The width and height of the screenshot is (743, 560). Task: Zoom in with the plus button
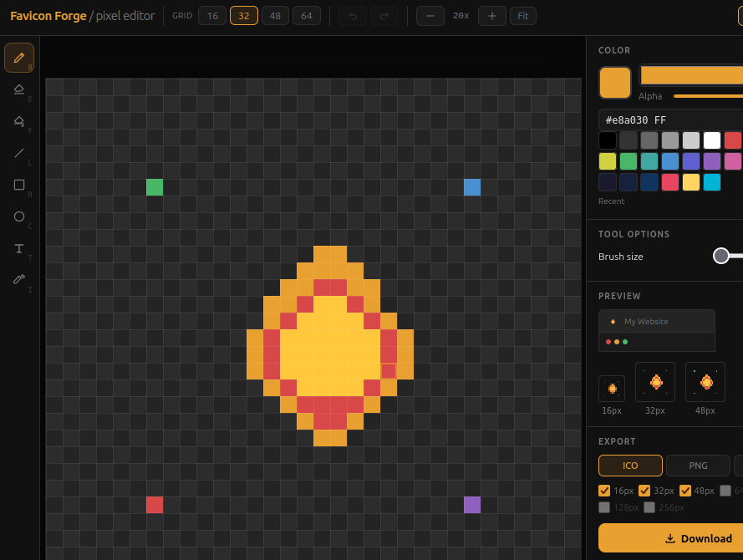pos(492,16)
